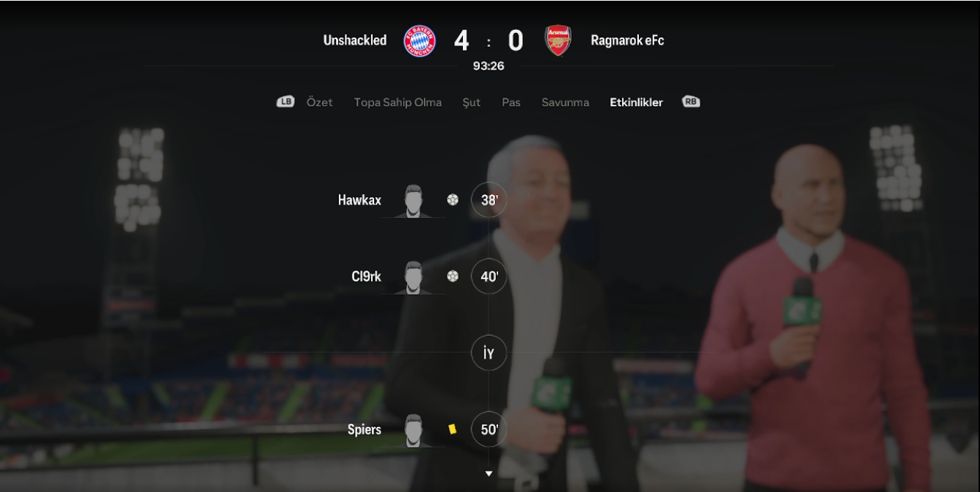Open the Topa Sahip Olma tab
This screenshot has height=492, width=980.
[398, 102]
